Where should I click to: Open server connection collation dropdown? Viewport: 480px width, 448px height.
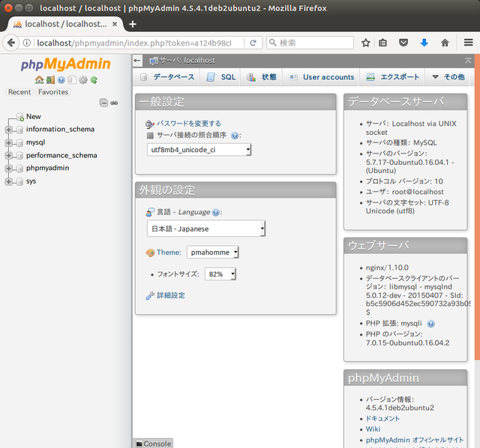coord(199,150)
